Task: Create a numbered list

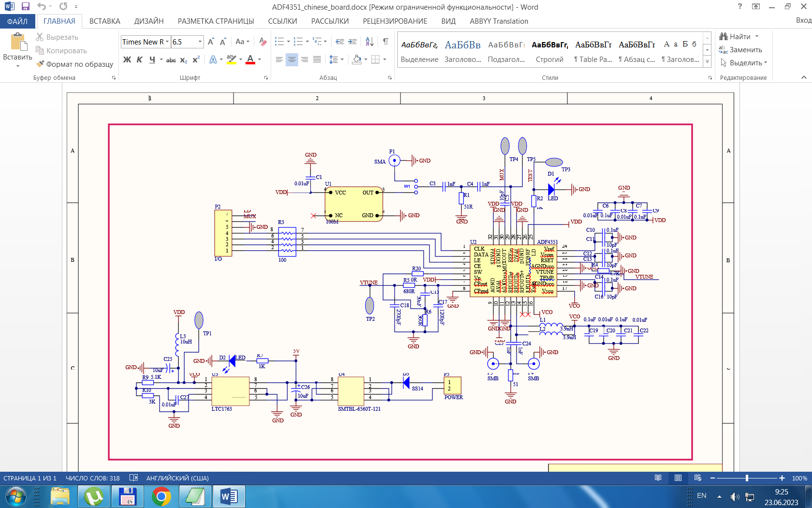Action: coord(298,42)
